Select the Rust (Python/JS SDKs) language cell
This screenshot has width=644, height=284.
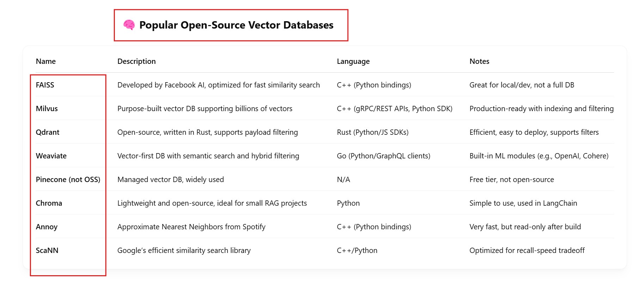click(373, 132)
